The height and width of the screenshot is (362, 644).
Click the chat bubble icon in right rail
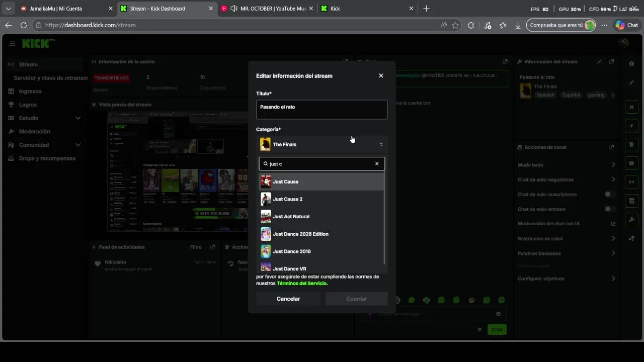(x=631, y=163)
